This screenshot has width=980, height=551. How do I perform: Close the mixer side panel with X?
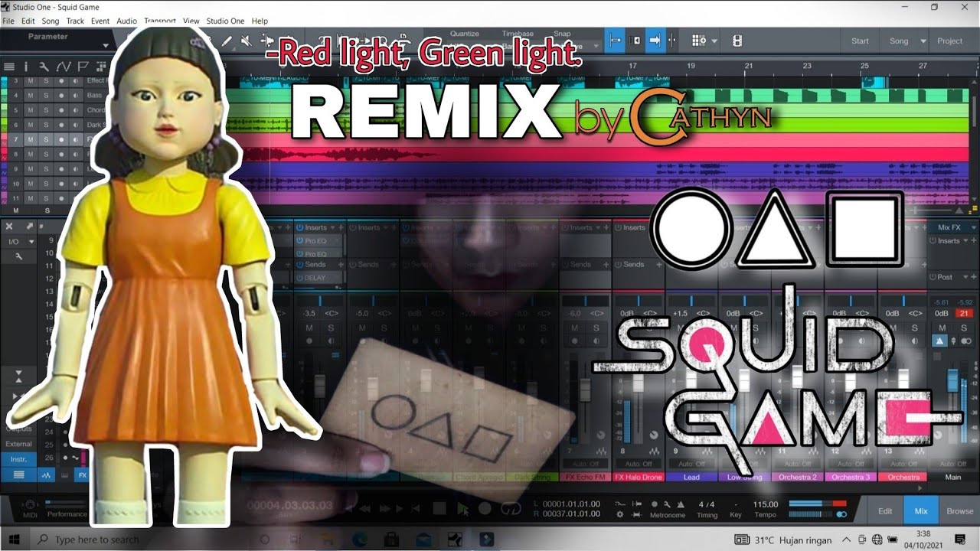click(x=9, y=227)
